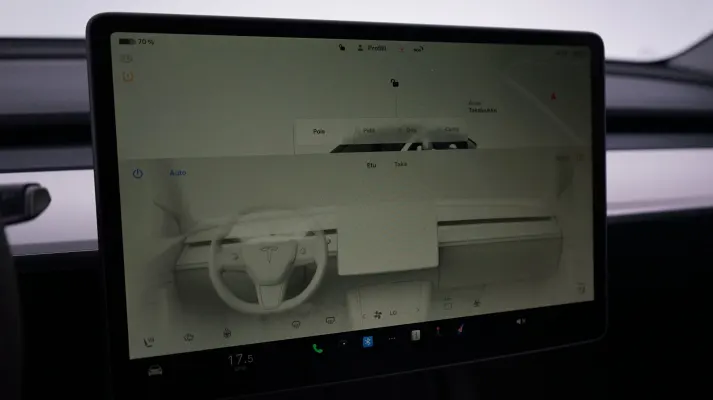The height and width of the screenshot is (400, 713).
Task: Open the three-dot app launcher
Action: (x=392, y=338)
